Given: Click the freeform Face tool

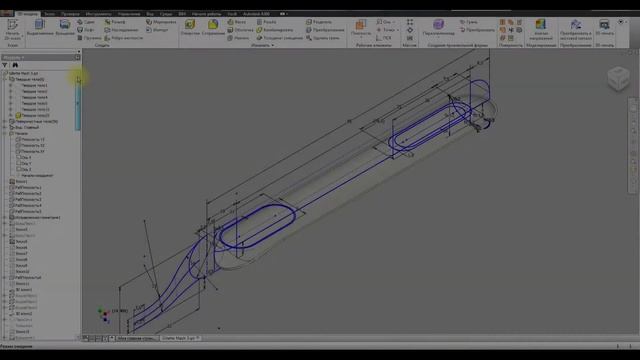Looking at the screenshot, I should (x=468, y=22).
